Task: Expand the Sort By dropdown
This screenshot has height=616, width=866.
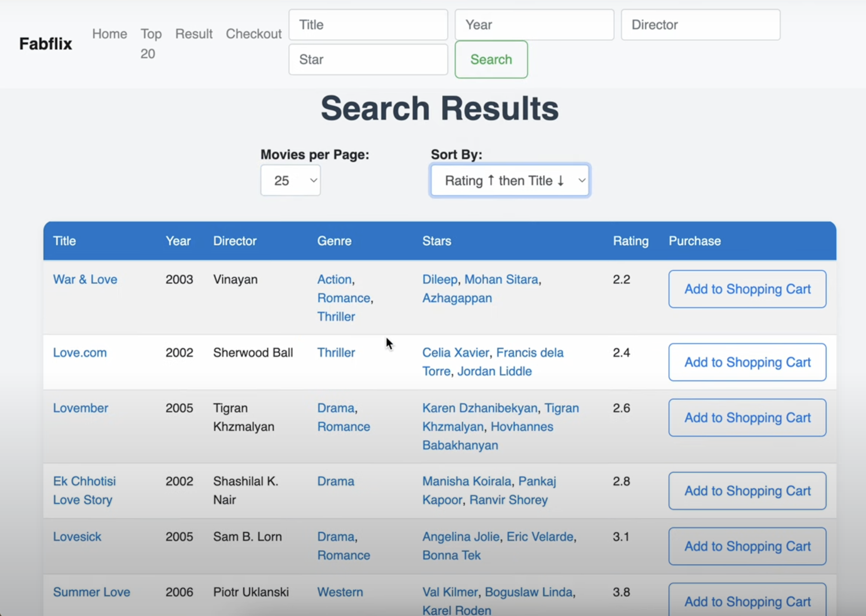Action: [x=510, y=180]
